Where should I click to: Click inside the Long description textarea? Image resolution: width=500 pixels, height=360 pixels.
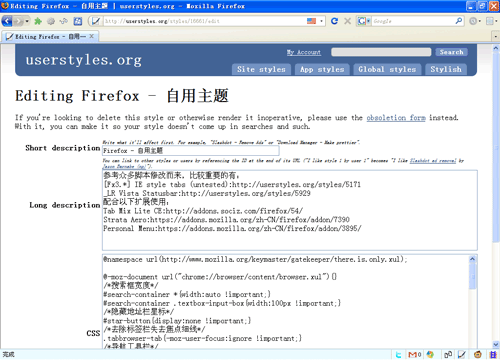click(290, 210)
